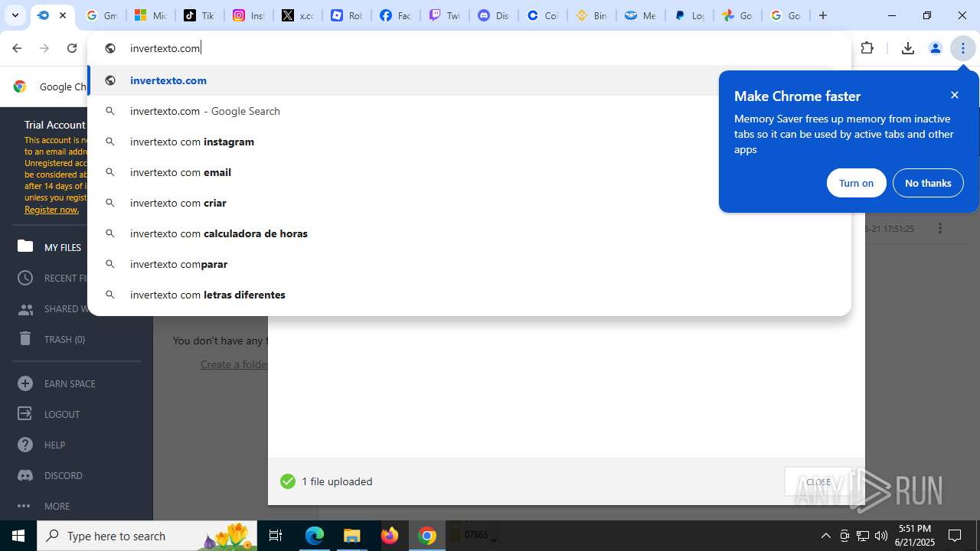Turn on Memory Saver
The width and height of the screenshot is (980, 551).
(856, 183)
